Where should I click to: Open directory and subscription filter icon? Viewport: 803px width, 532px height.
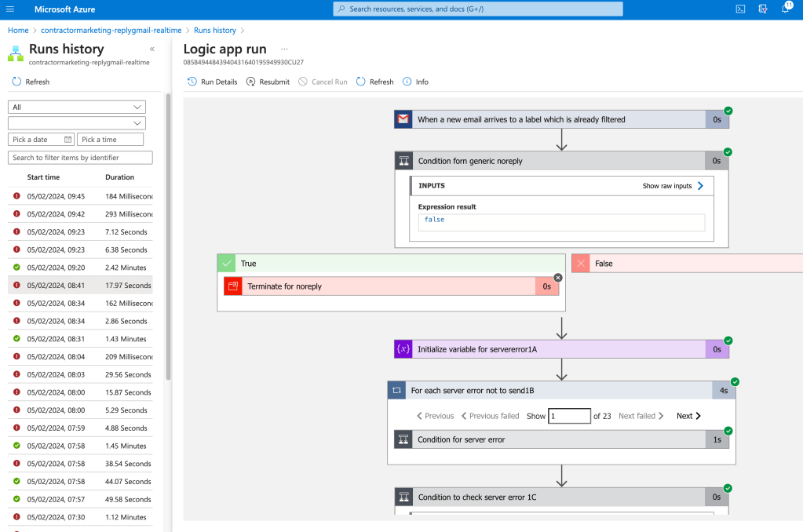(763, 9)
